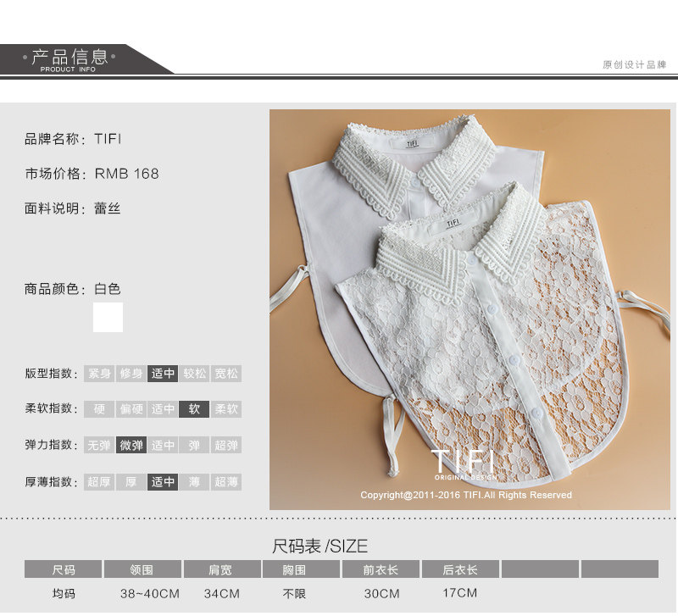Click the 原创设计品牌 text at top right
The image size is (678, 616).
pyautogui.click(x=634, y=65)
